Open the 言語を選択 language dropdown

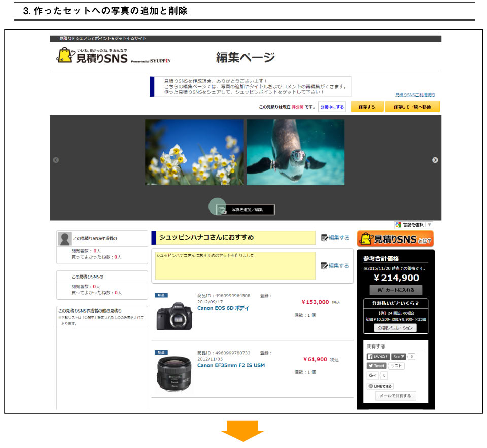click(413, 225)
